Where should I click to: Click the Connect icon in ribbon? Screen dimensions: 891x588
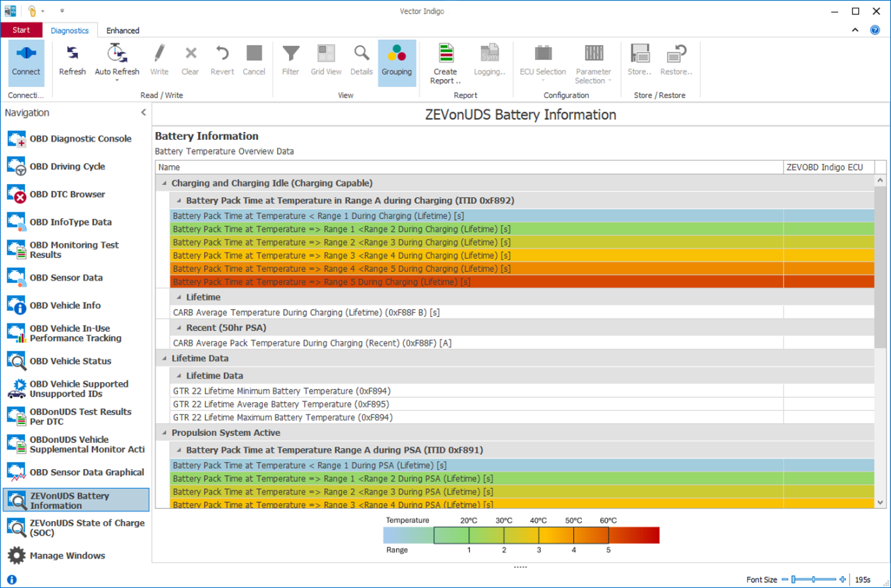tap(26, 53)
